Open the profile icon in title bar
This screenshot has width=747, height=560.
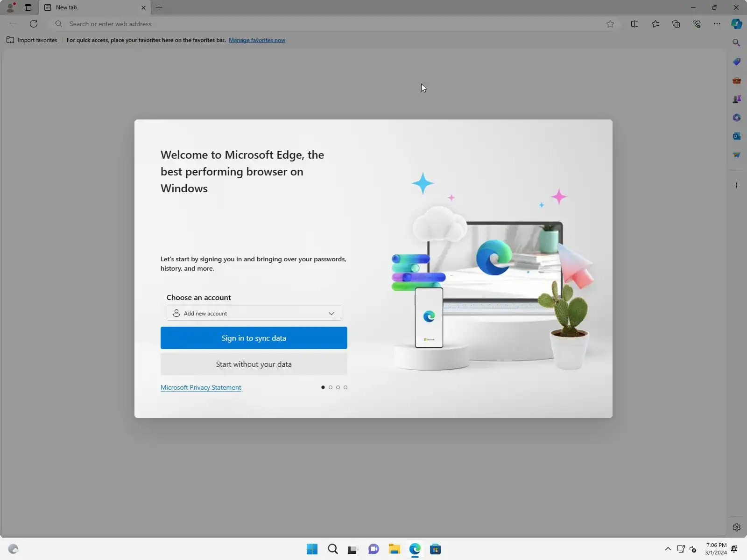(10, 7)
